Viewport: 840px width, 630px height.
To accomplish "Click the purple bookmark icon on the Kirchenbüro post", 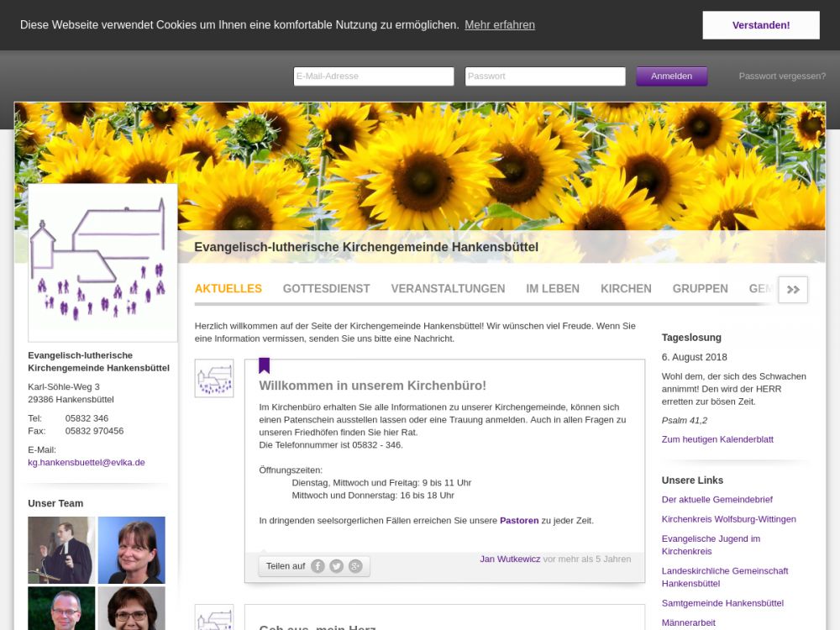I will tap(264, 365).
